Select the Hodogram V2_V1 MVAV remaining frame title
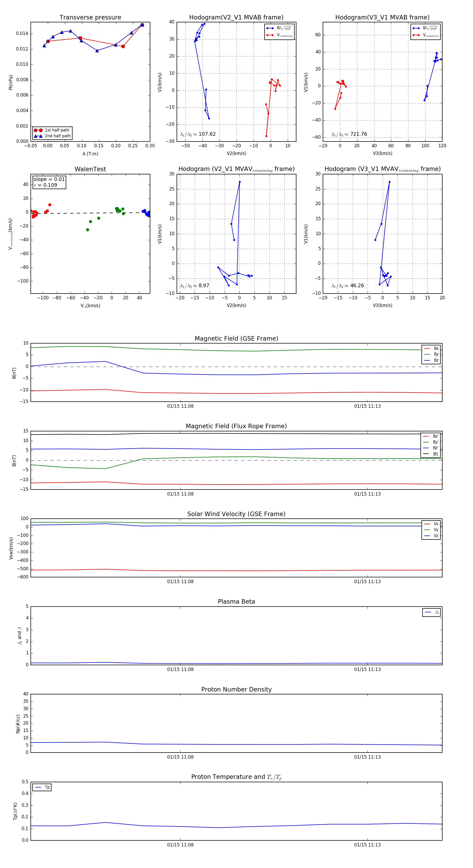This screenshot has width=473, height=868. pos(236,169)
